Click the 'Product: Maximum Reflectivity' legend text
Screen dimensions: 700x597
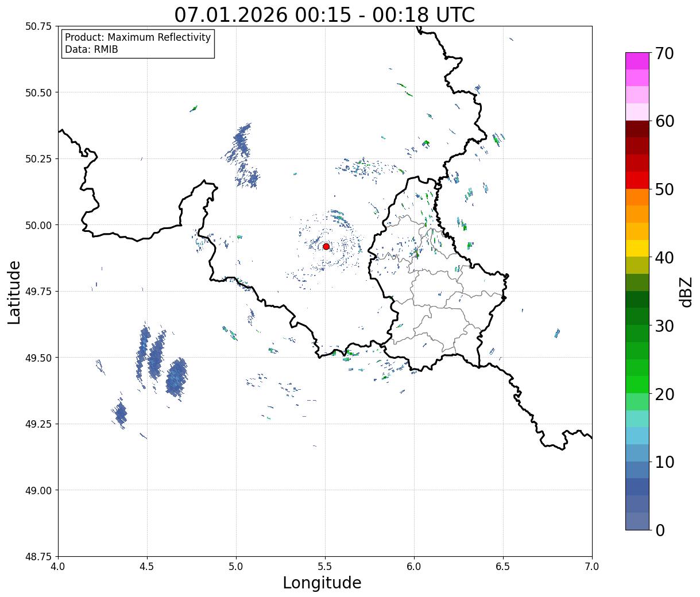(138, 37)
